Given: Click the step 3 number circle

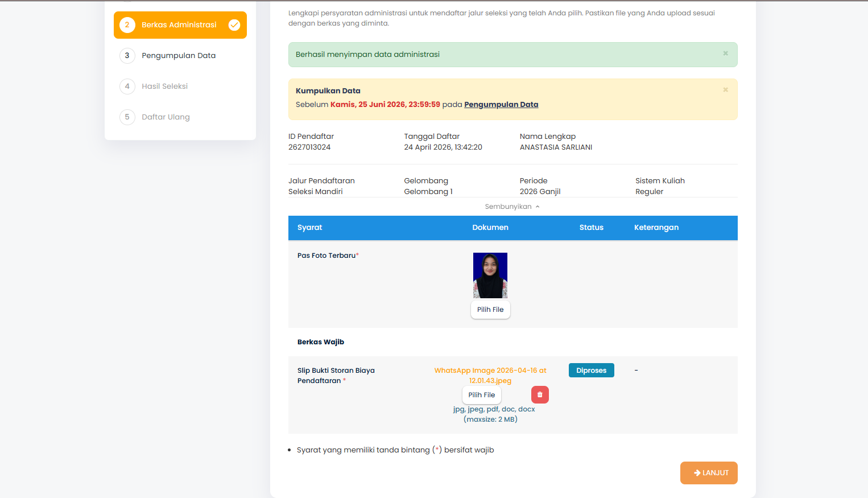Looking at the screenshot, I should tap(127, 56).
